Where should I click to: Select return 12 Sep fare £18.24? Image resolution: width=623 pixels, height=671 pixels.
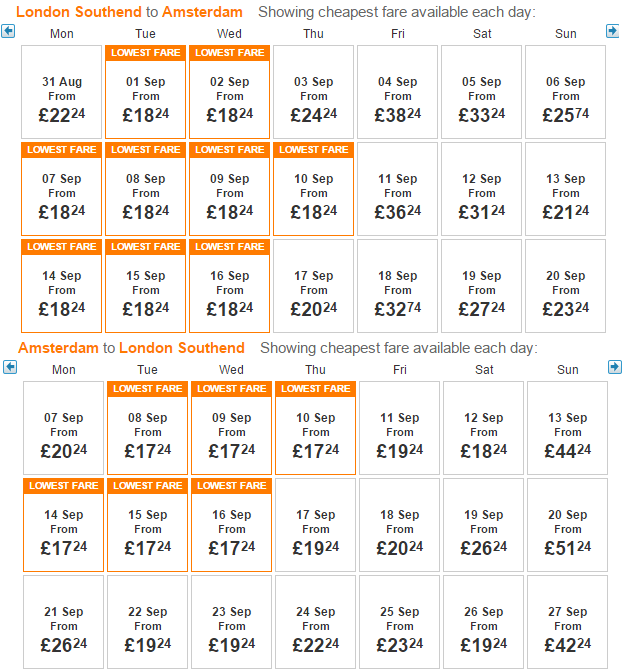pyautogui.click(x=484, y=428)
